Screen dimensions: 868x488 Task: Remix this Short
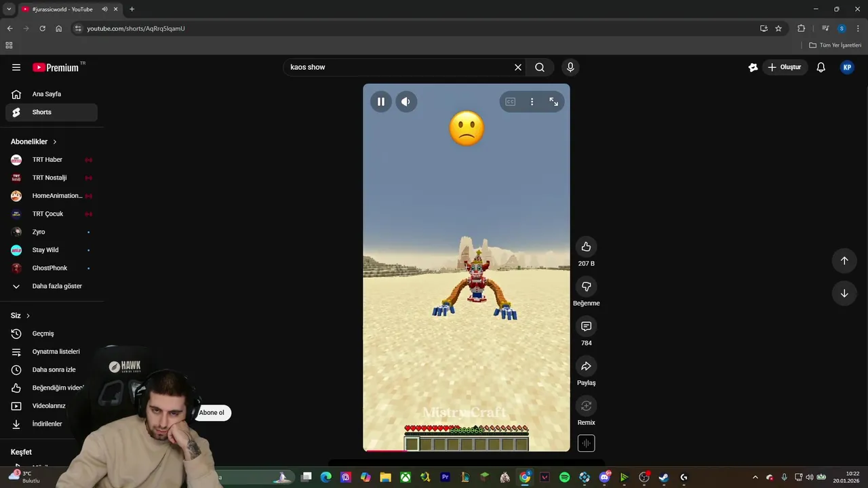pos(587,406)
